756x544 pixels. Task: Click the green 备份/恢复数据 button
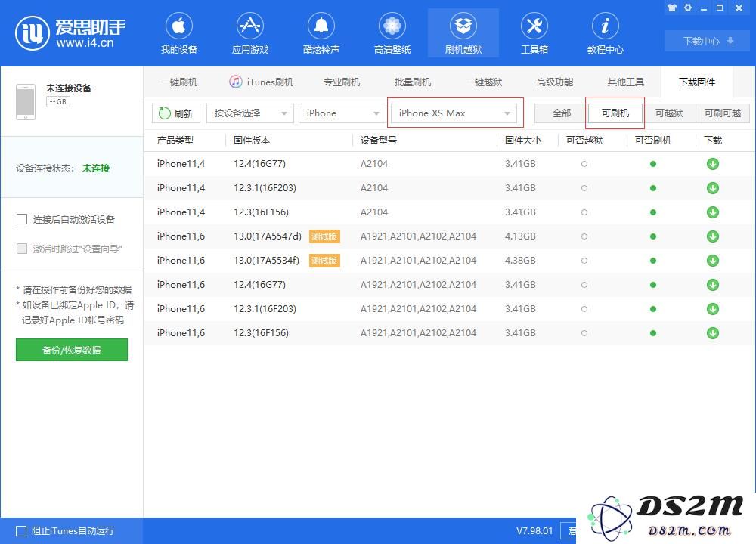pyautogui.click(x=72, y=350)
